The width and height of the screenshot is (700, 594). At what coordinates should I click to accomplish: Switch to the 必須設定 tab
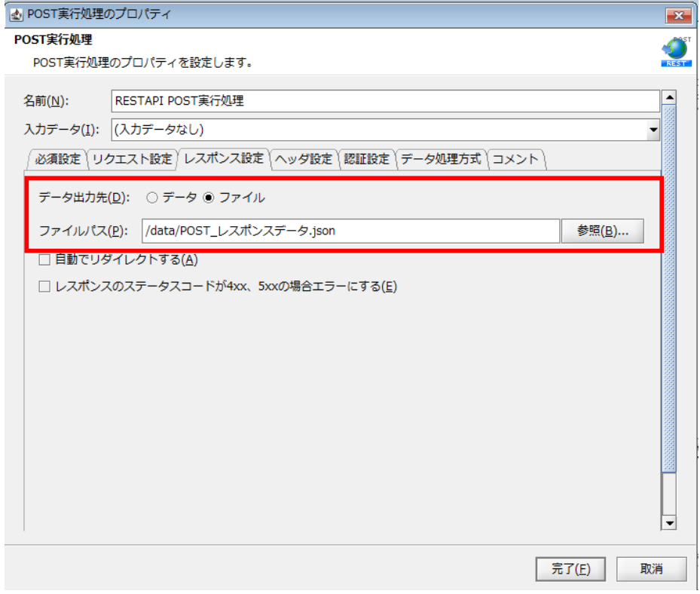pos(58,159)
